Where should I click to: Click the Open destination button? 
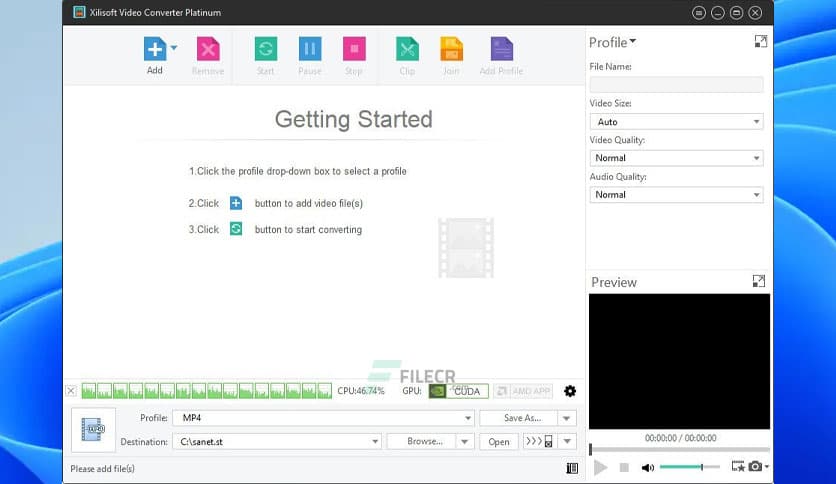499,442
